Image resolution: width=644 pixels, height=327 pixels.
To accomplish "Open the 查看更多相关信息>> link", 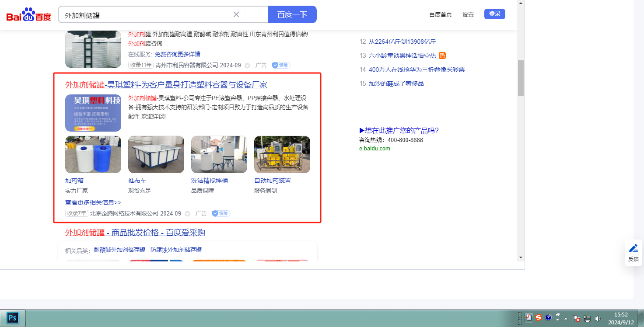I will click(93, 202).
